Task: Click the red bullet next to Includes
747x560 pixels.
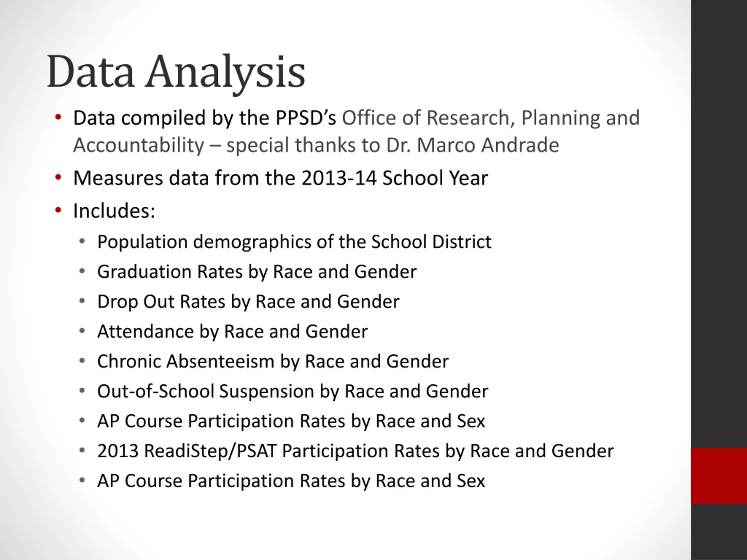Action: (58, 210)
